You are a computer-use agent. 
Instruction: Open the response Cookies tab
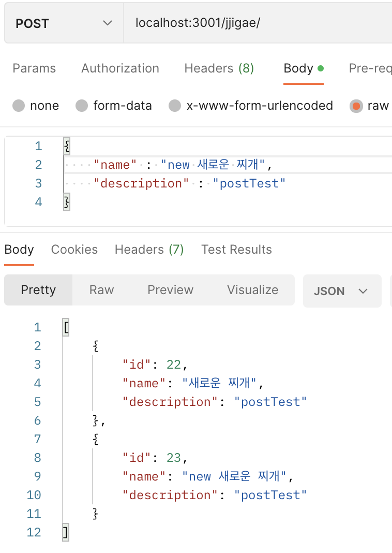[x=74, y=250]
